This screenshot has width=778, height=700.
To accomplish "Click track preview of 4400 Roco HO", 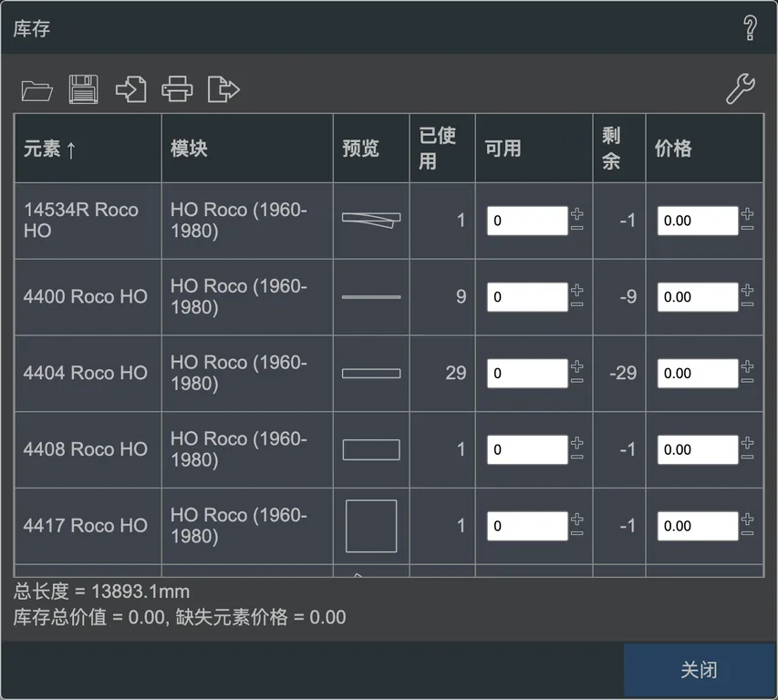I will pos(371,297).
